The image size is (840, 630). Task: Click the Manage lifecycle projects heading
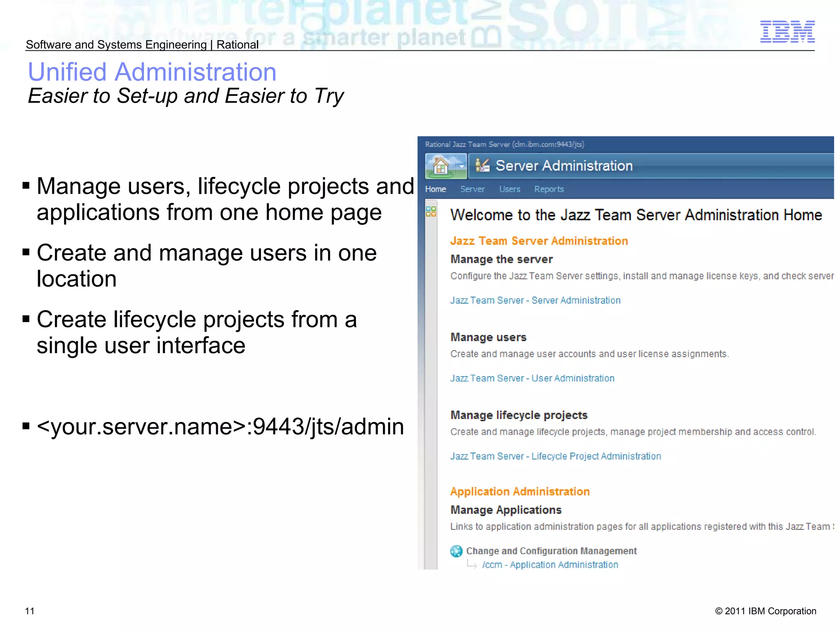coord(519,415)
